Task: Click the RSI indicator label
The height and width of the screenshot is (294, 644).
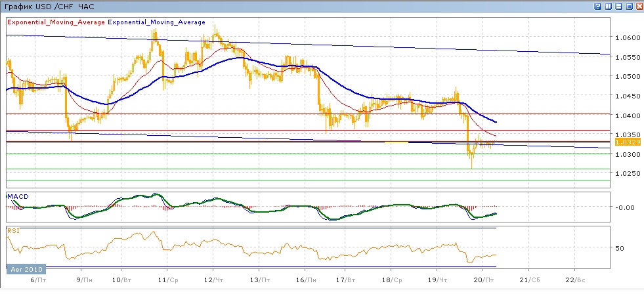Action: (x=13, y=230)
